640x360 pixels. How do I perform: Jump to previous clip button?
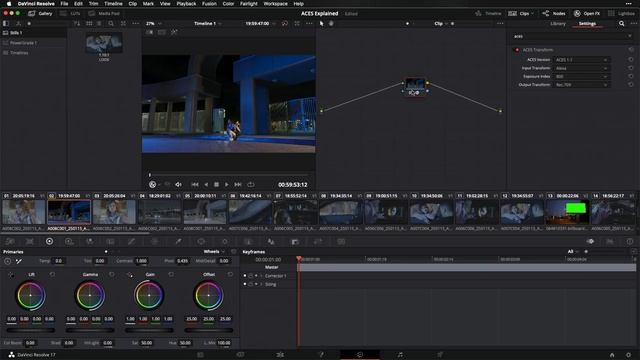tap(195, 185)
